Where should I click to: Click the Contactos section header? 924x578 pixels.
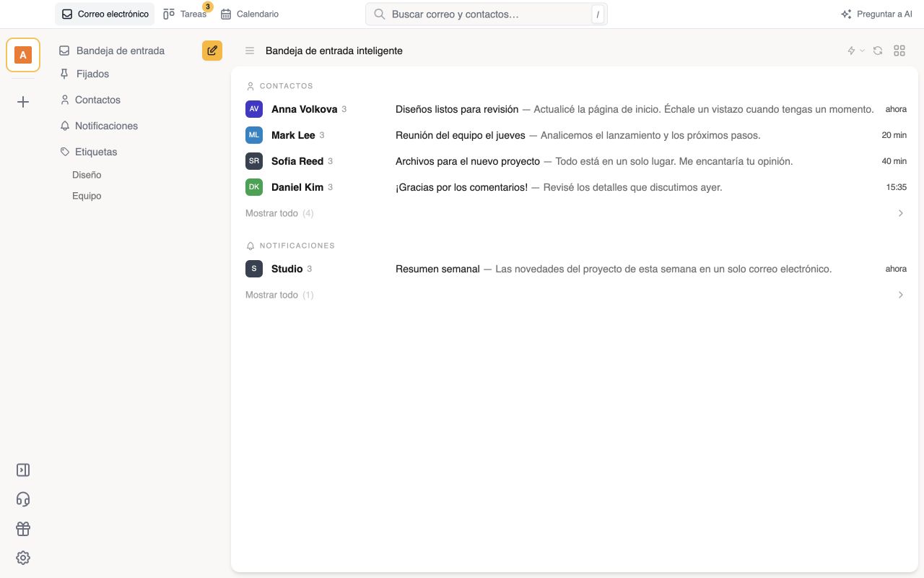(x=280, y=86)
